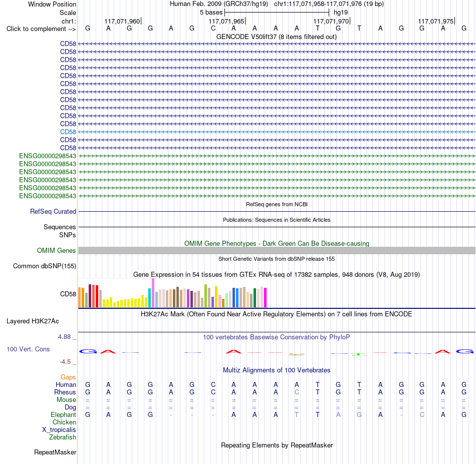Open the OMIM Gene Phenotypes track title
The width and height of the screenshot is (476, 464).
[277, 244]
